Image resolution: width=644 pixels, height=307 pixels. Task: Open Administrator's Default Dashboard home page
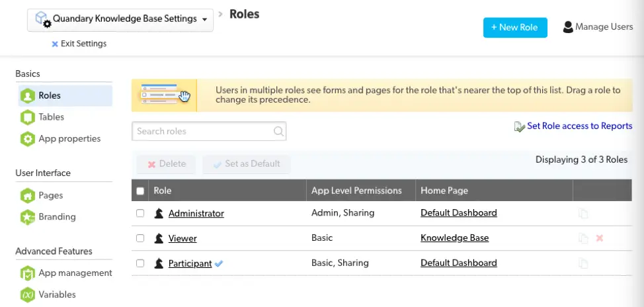tap(459, 213)
